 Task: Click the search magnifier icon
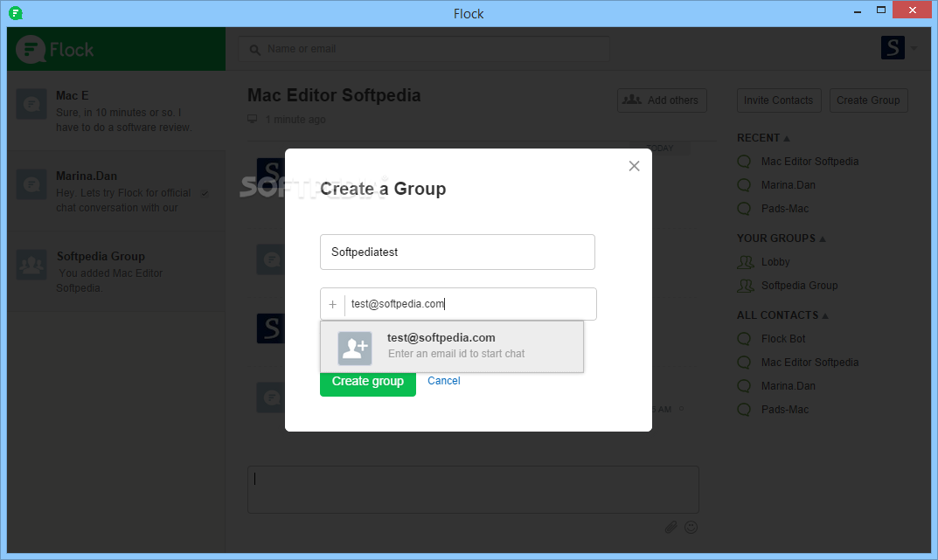click(255, 50)
